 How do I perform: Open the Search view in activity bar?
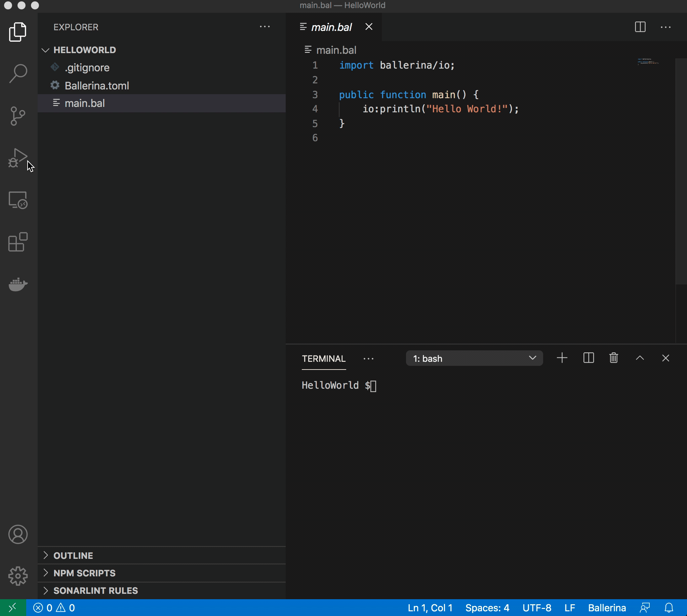click(18, 73)
